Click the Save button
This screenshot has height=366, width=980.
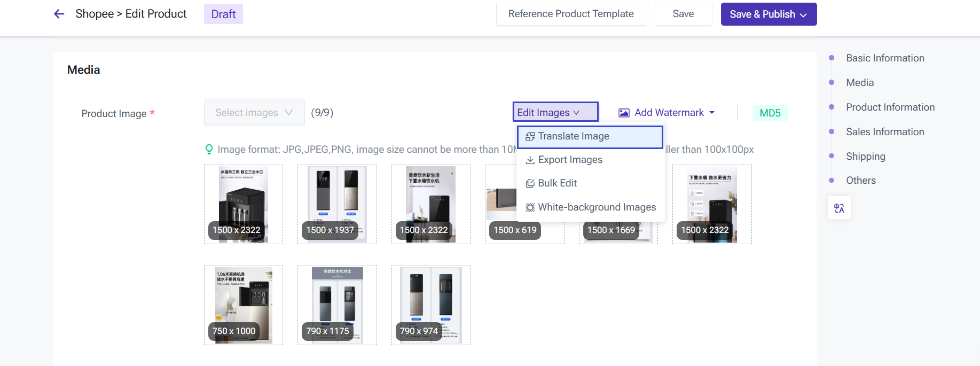683,14
